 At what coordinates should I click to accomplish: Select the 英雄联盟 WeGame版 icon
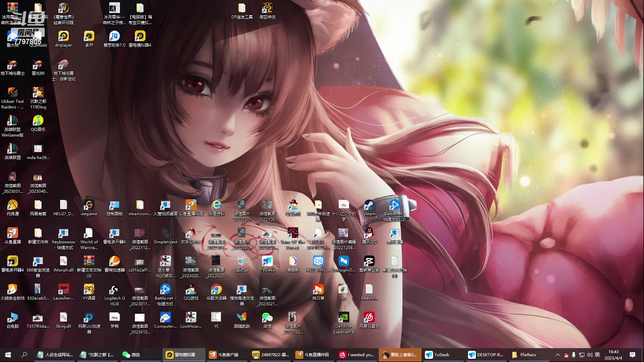pos(13,126)
